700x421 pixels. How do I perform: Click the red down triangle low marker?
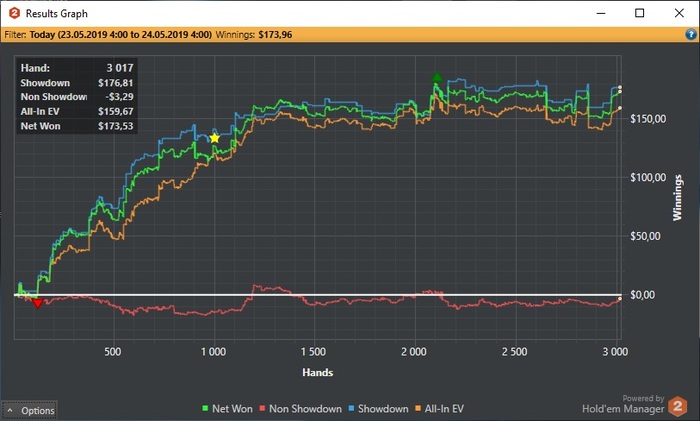pos(38,304)
